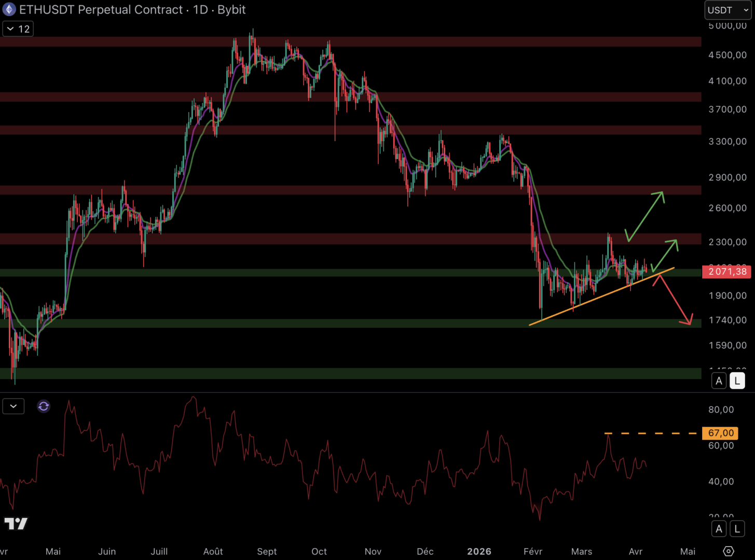Expand the 12 indicators legend

click(18, 29)
